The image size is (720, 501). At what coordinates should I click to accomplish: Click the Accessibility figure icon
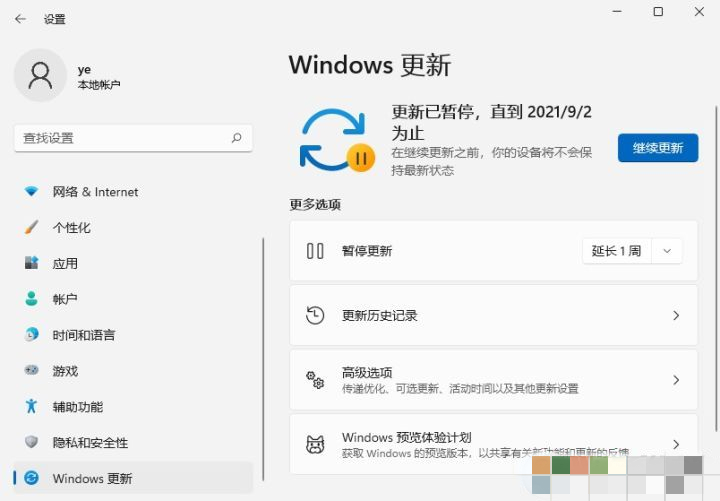[x=31, y=406]
